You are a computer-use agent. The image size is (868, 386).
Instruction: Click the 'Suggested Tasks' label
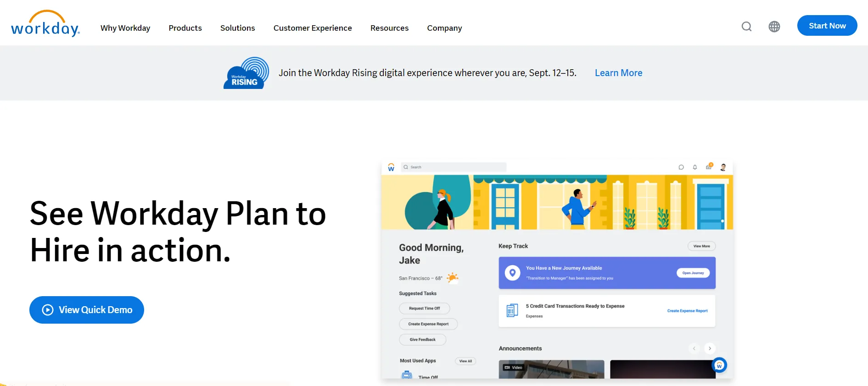click(x=418, y=293)
